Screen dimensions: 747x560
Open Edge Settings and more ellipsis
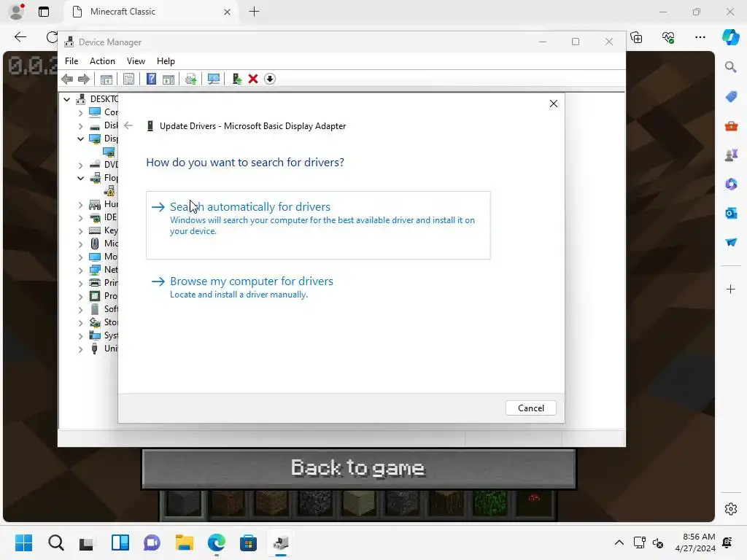(700, 37)
